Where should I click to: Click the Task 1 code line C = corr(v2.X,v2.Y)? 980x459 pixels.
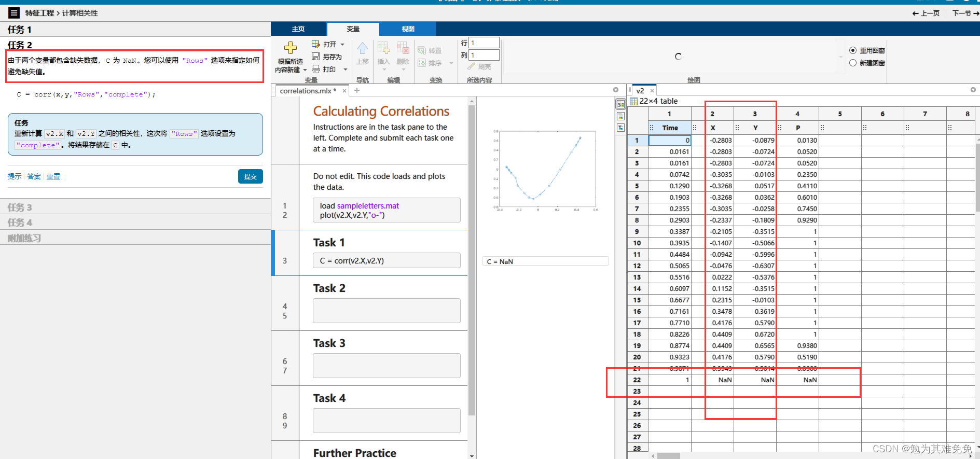click(387, 260)
